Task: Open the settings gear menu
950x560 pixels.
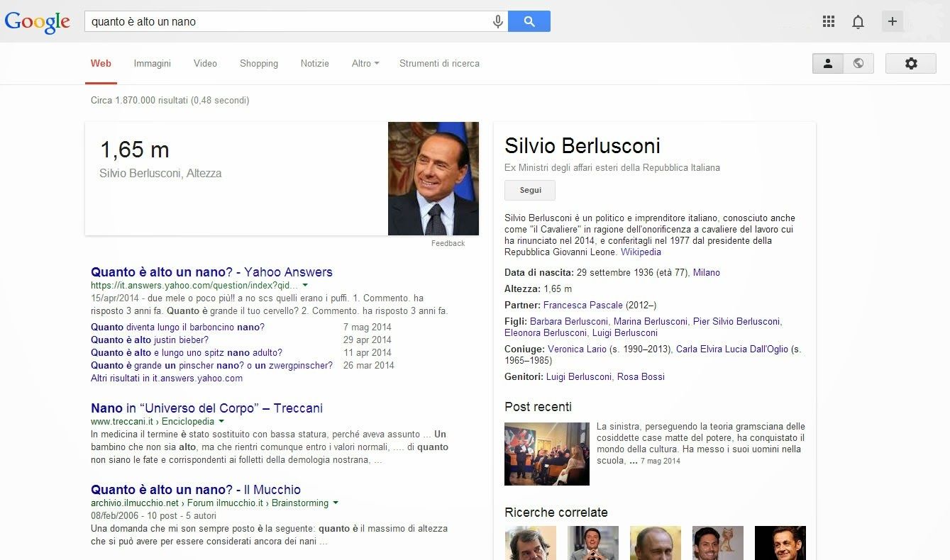Action: [910, 63]
